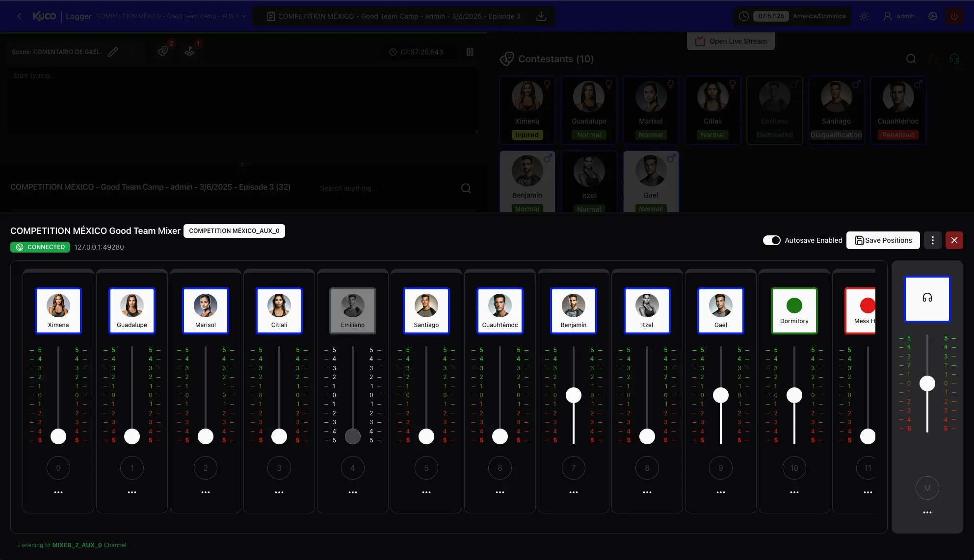Click the theater masks icon with badge 2

point(163,51)
